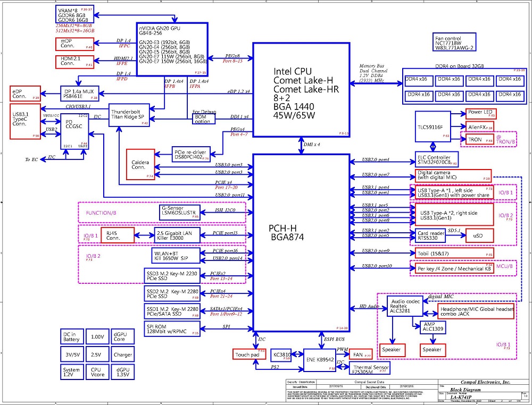Click the DP 1.4a MUX PS8461E block
This screenshot has height=405, width=532.
[x=79, y=94]
